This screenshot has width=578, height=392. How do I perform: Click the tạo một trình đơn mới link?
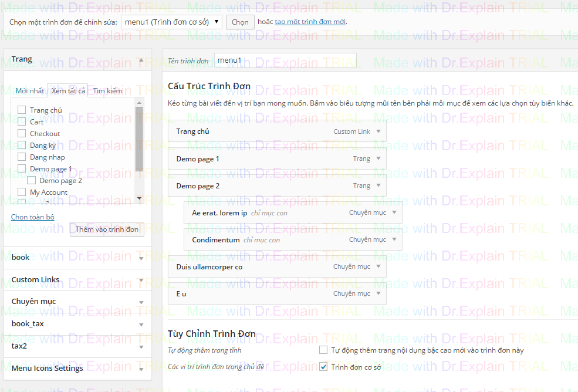pyautogui.click(x=310, y=22)
